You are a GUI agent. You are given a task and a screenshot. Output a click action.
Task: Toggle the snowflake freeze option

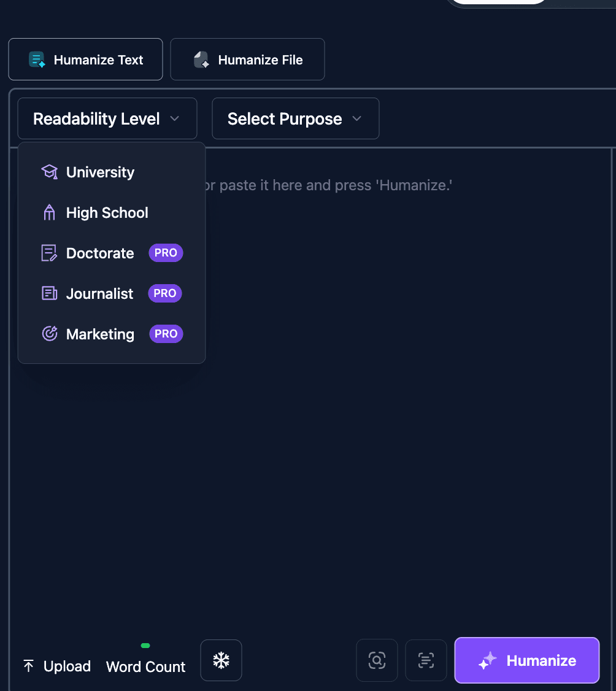click(221, 660)
